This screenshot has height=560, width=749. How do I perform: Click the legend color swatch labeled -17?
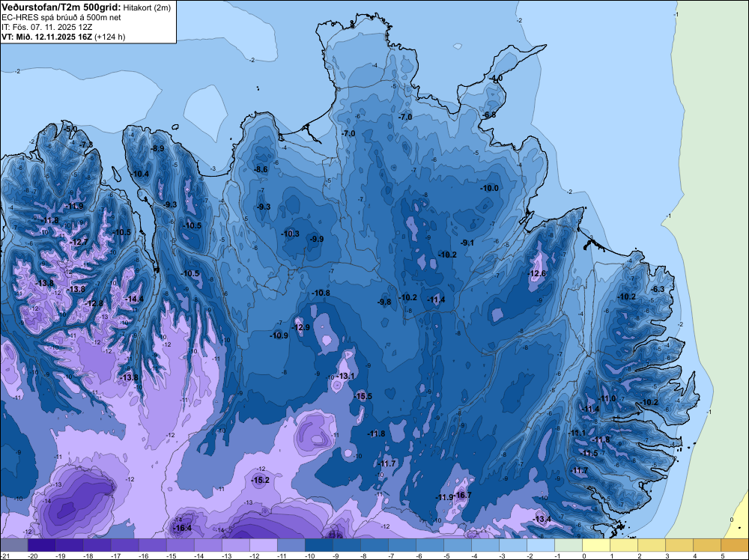tap(124, 546)
